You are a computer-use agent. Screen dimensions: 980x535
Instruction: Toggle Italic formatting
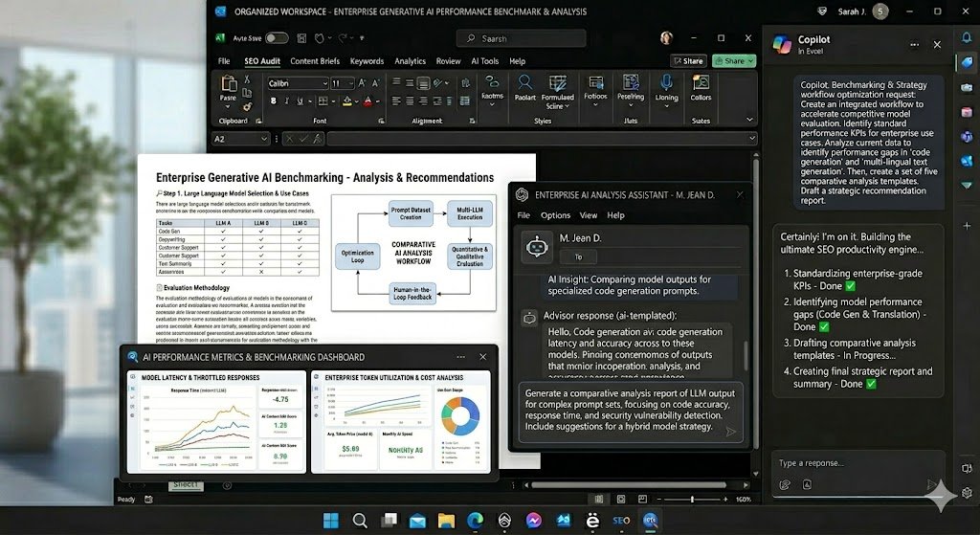[x=286, y=100]
